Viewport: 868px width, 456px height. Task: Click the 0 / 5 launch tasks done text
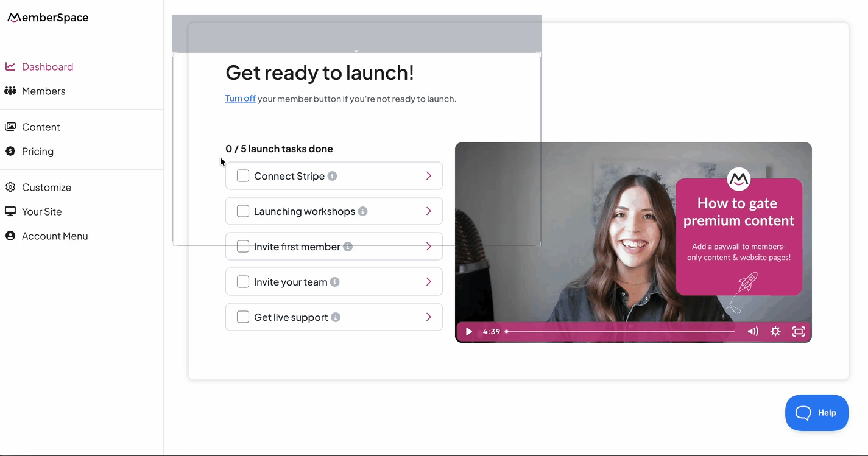pos(279,149)
